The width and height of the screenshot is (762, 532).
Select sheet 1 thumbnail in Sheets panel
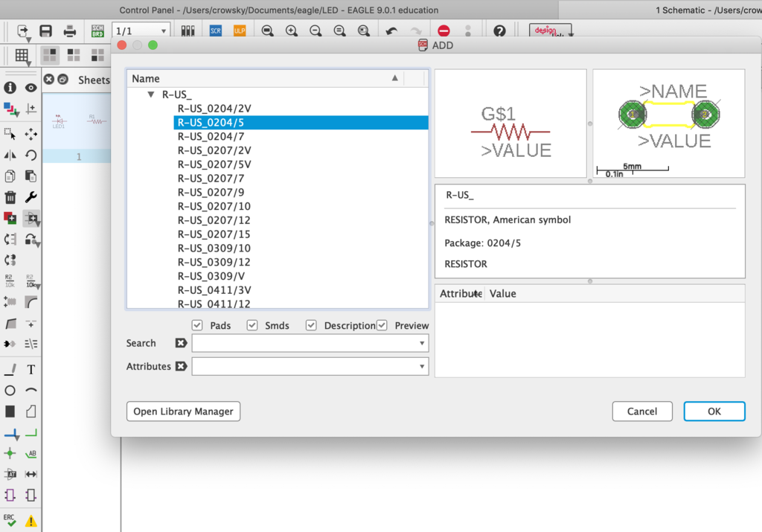(77, 127)
